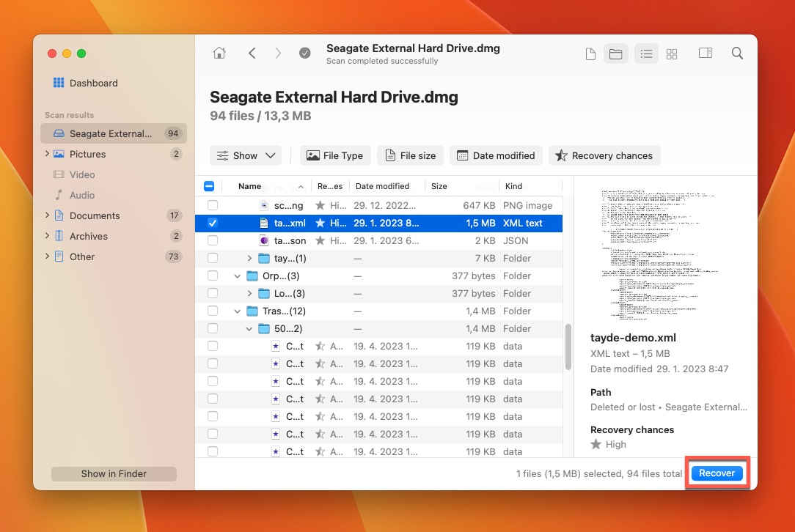Click the Tras...(12) folder icon
This screenshot has height=532, width=795.
click(252, 311)
